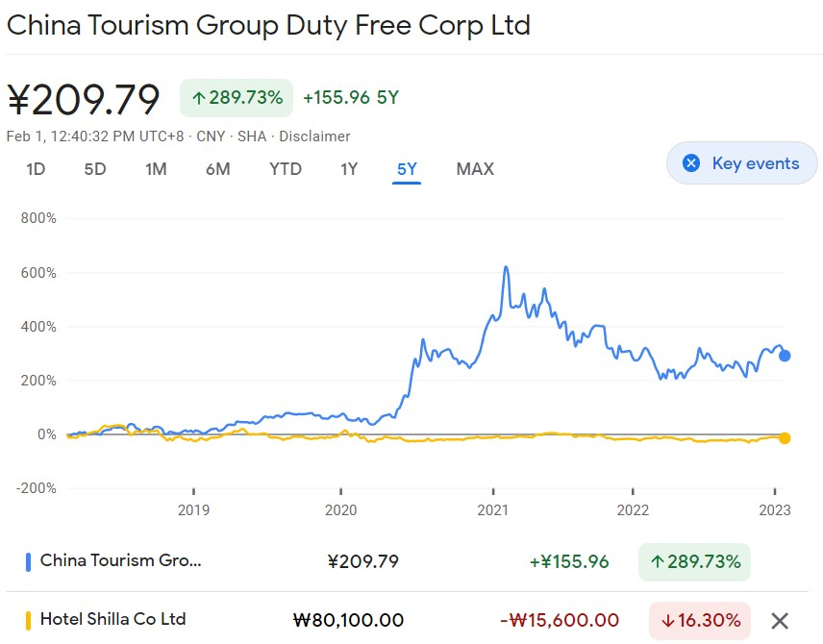Click the 400% y-axis label

38,327
